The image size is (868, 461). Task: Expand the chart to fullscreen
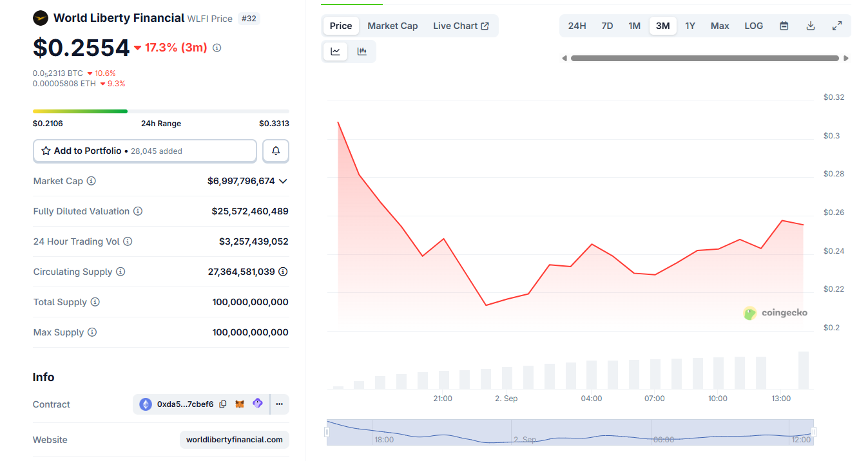pyautogui.click(x=837, y=26)
